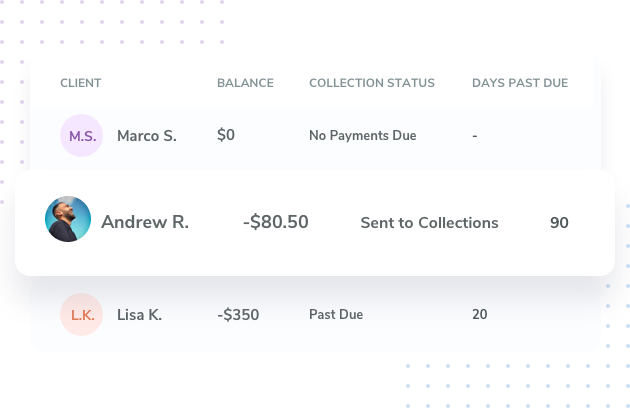630x408 pixels.
Task: Sort by Balance column header
Action: click(x=245, y=83)
